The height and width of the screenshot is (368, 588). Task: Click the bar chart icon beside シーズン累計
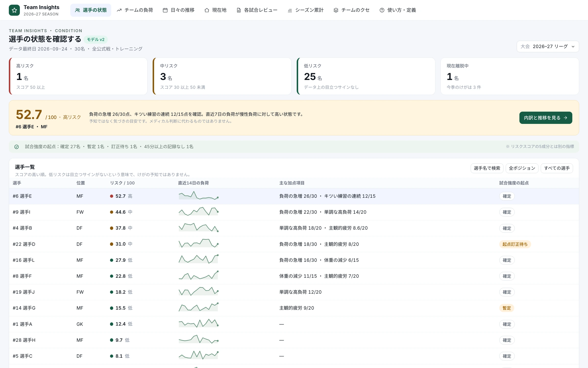coord(290,10)
